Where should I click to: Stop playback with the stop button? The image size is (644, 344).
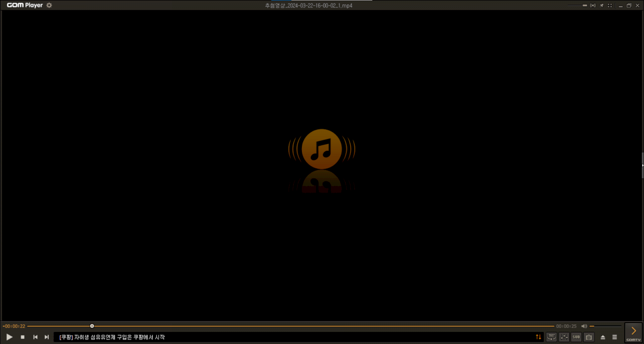[x=23, y=337]
